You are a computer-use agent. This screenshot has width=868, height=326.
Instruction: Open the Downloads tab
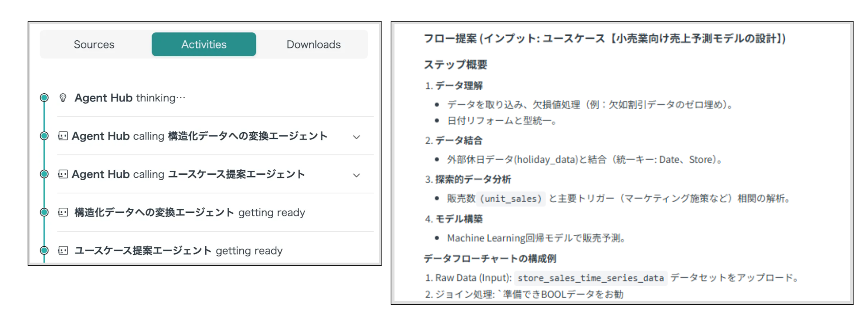pos(313,44)
